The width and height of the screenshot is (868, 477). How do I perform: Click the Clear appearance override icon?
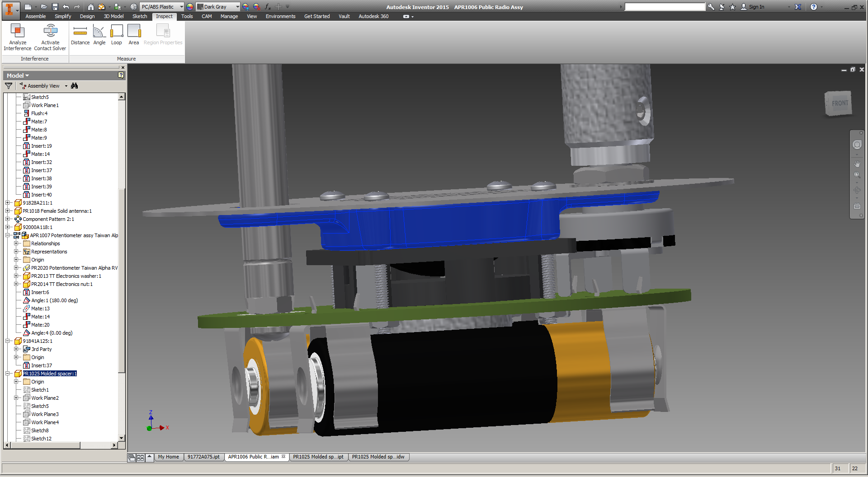coord(256,7)
